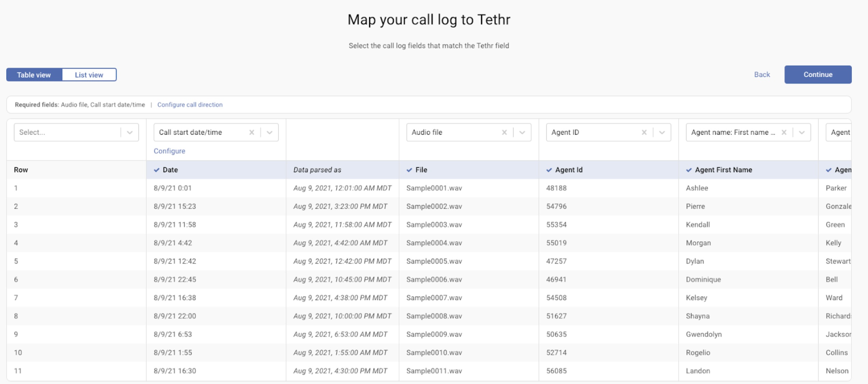
Task: Switch to List view
Action: pos(89,75)
